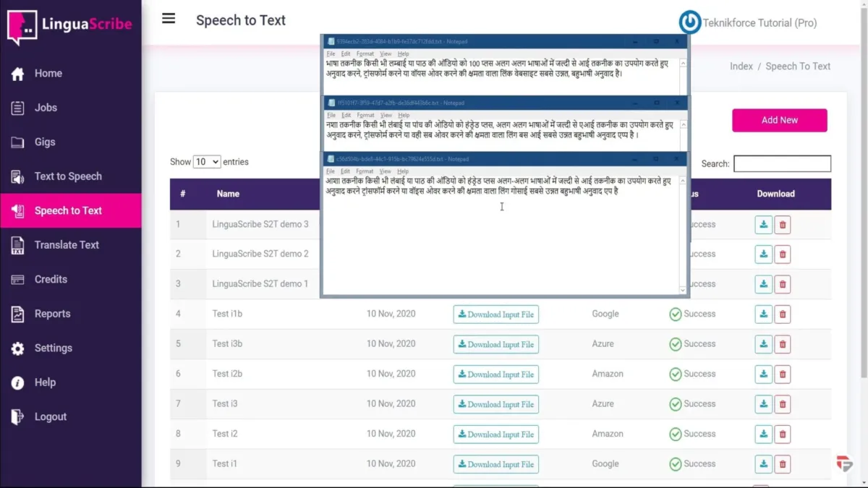This screenshot has height=488, width=868.
Task: Delete LinguaScribe S2T demo 1 row
Action: 782,284
